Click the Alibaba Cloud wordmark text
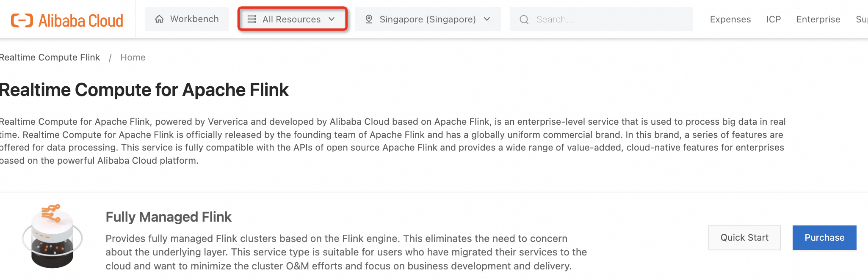Viewport: 868px width, 280px height. click(x=80, y=20)
